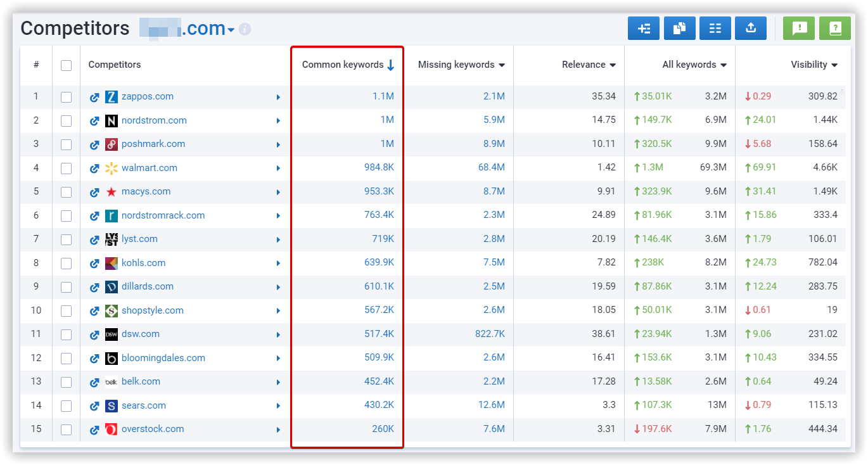Select visibility value 4.66K for walmart.com
868x465 pixels.
(x=826, y=168)
